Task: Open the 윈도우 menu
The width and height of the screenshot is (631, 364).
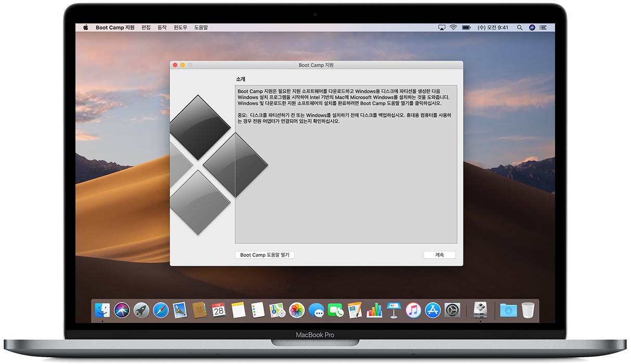Action: (181, 28)
